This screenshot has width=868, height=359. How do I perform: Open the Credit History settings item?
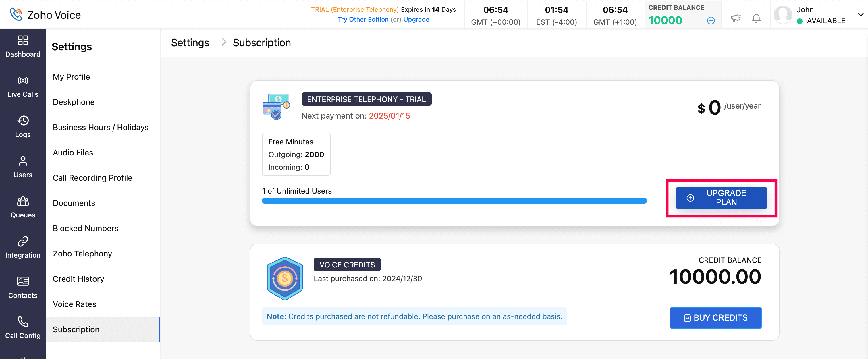point(78,279)
